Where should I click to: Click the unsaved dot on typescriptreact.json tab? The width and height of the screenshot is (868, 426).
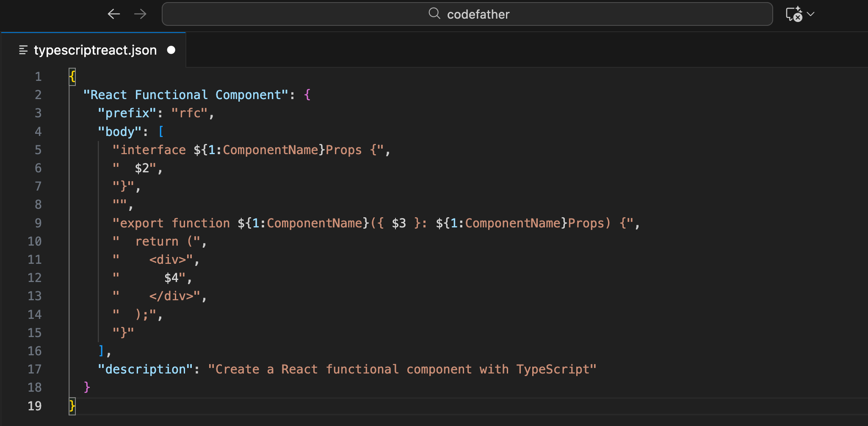[x=171, y=50]
